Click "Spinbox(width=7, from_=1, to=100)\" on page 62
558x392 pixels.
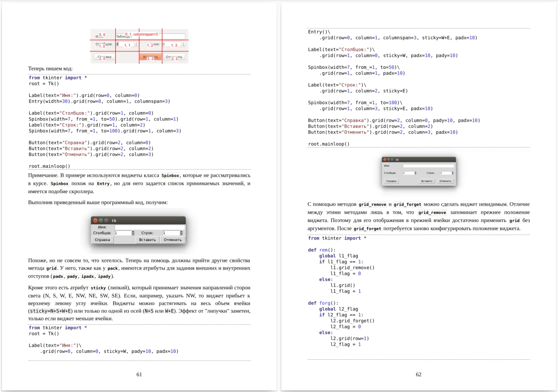pos(355,103)
